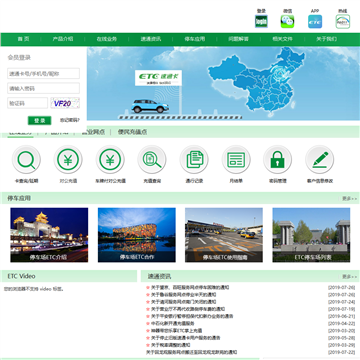Viewport: 360px width, 360px height.
Task: Open the card query magnifier icon
Action: [26, 160]
